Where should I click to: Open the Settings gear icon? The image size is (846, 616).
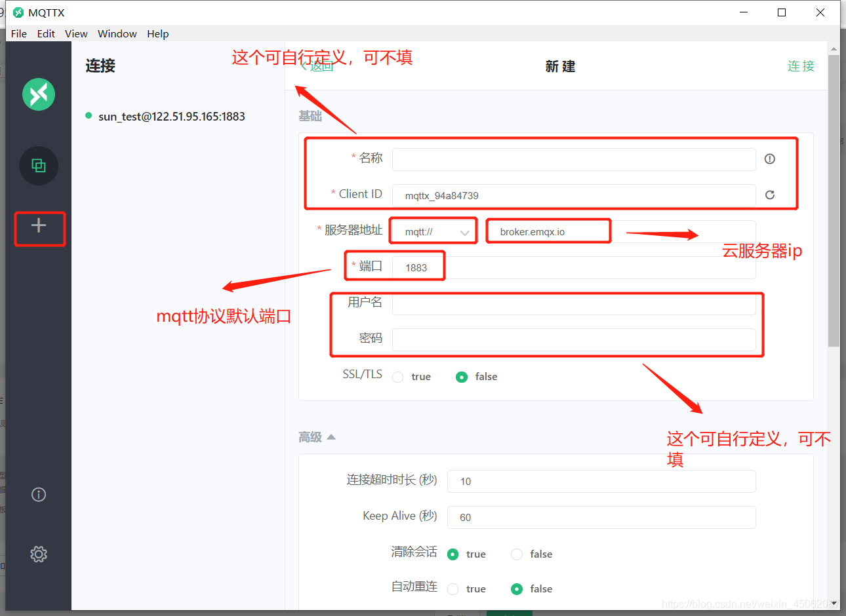tap(39, 554)
